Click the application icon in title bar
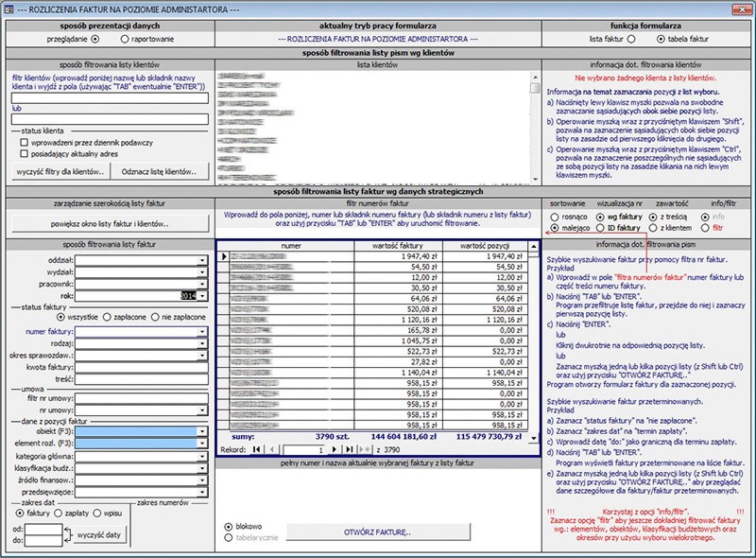 coord(9,9)
